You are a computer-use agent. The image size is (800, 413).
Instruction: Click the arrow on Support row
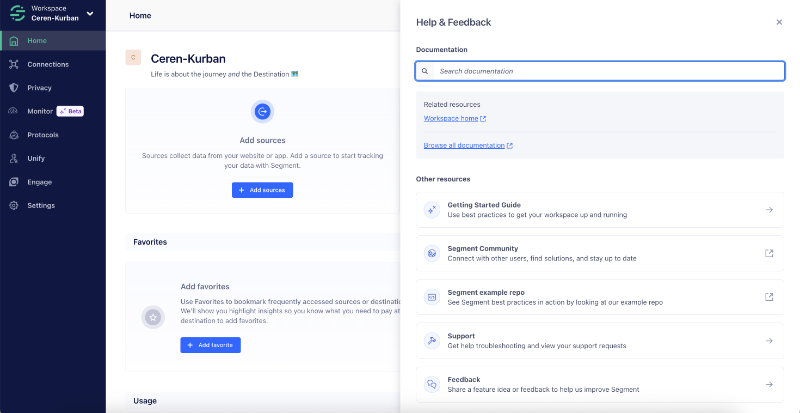tap(769, 341)
